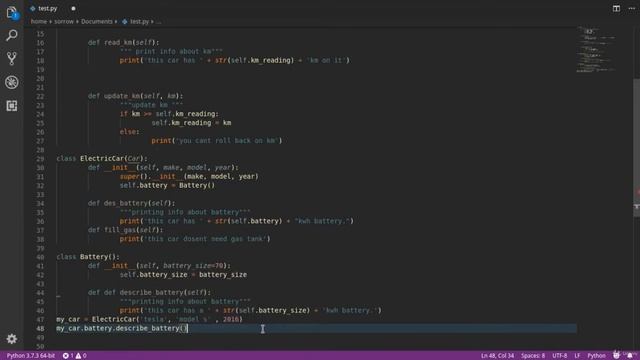Select the test.py editor tab
This screenshot has height=360, width=640.
[48, 9]
